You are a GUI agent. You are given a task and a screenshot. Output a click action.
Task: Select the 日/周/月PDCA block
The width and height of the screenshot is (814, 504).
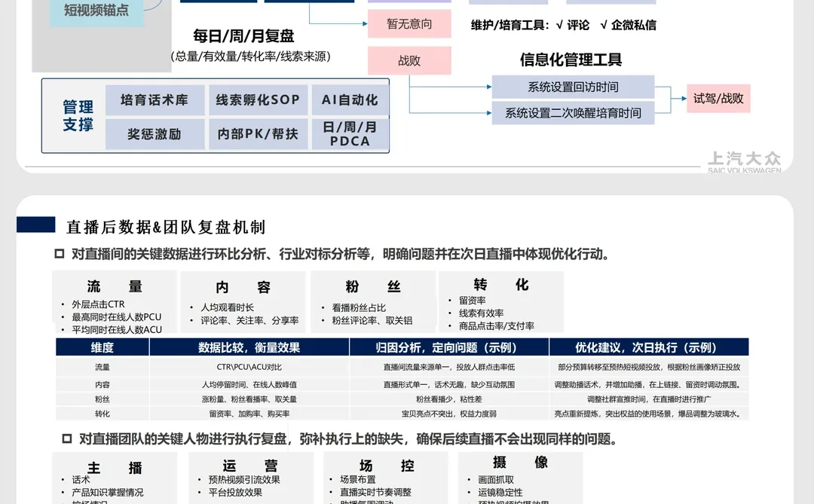tap(350, 134)
